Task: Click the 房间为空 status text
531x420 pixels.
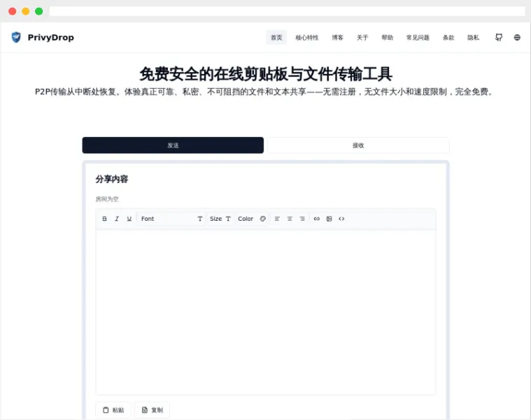Action: [107, 199]
